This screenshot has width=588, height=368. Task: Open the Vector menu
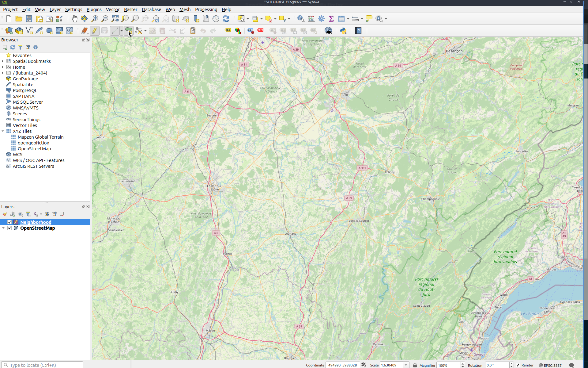(112, 9)
